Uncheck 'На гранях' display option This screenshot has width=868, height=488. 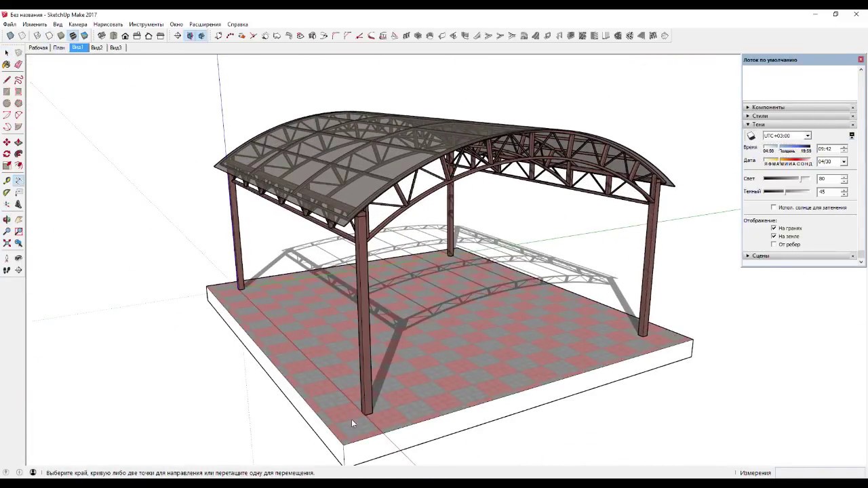tap(774, 228)
